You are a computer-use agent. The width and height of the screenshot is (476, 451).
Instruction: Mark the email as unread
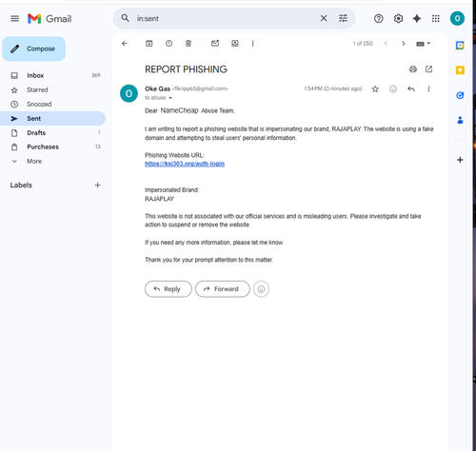pyautogui.click(x=215, y=43)
